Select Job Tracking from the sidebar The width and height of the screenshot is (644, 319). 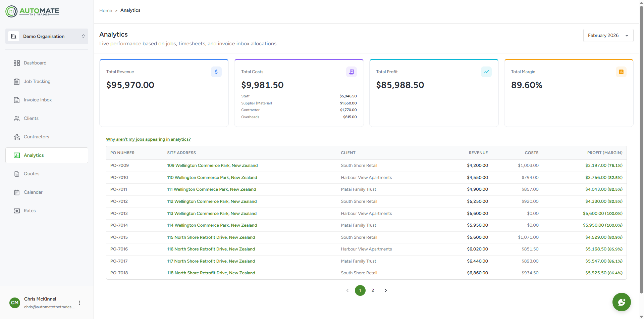coord(37,81)
